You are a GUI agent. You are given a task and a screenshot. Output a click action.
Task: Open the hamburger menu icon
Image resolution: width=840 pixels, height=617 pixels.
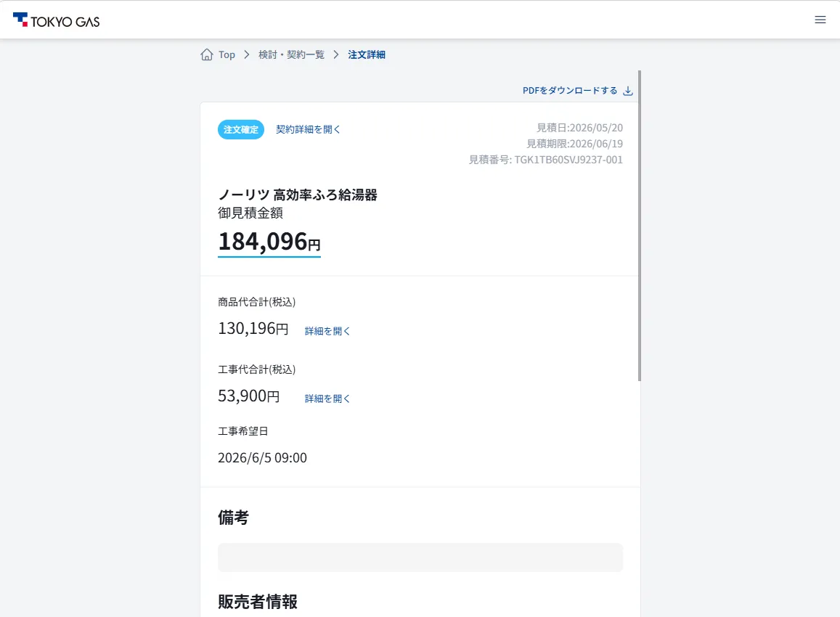(820, 20)
